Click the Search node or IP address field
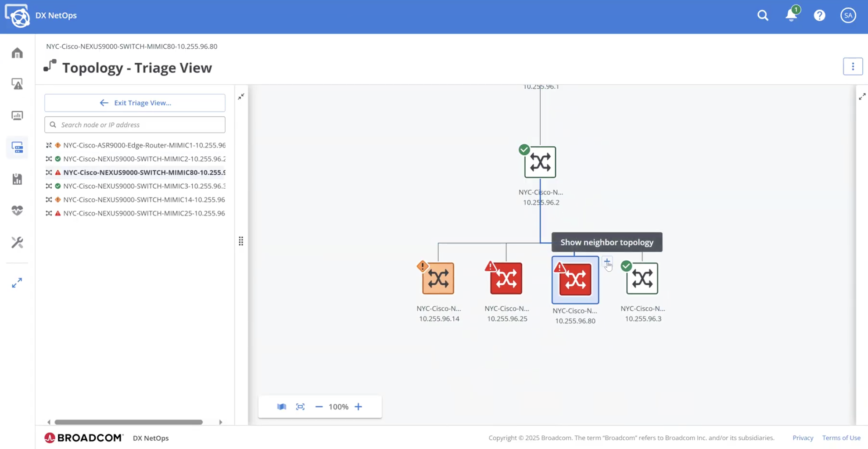Viewport: 868px width, 449px height. tap(140, 125)
